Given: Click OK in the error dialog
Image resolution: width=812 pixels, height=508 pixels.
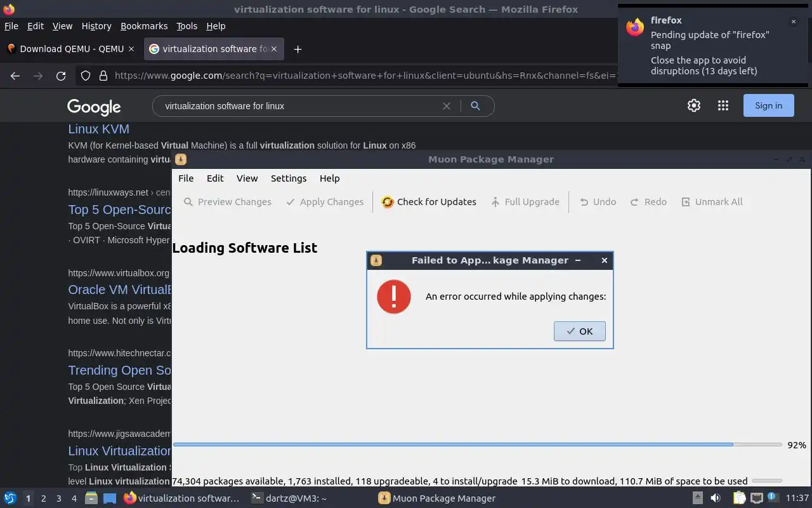Looking at the screenshot, I should pos(579,331).
